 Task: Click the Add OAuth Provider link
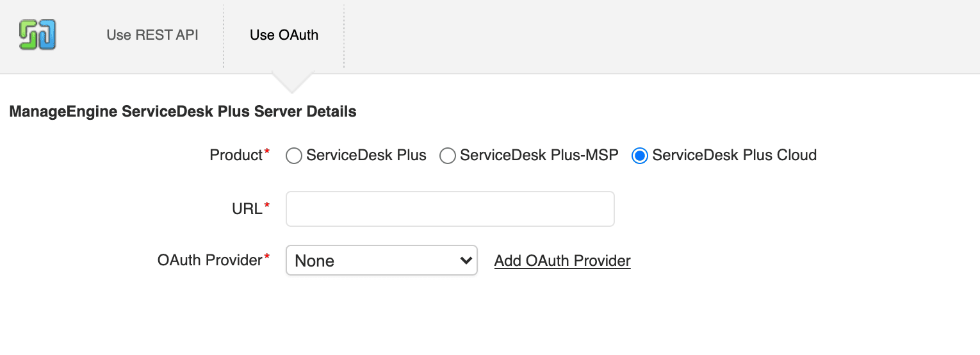coord(562,261)
